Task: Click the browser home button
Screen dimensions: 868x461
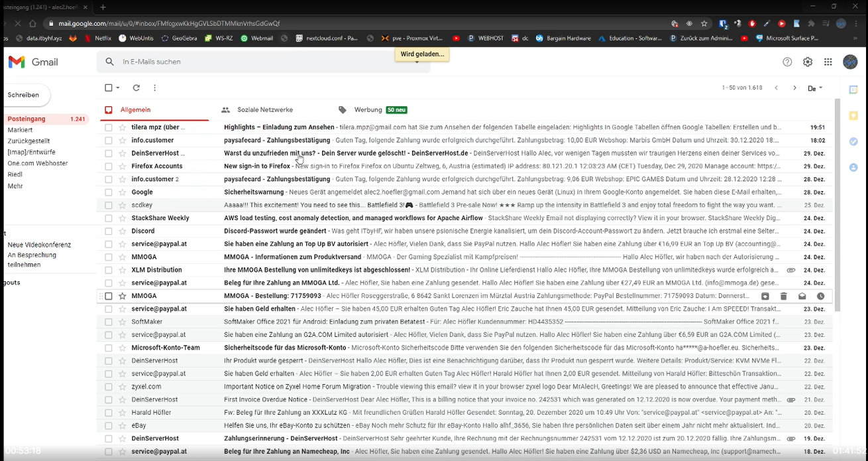Action: click(33, 23)
